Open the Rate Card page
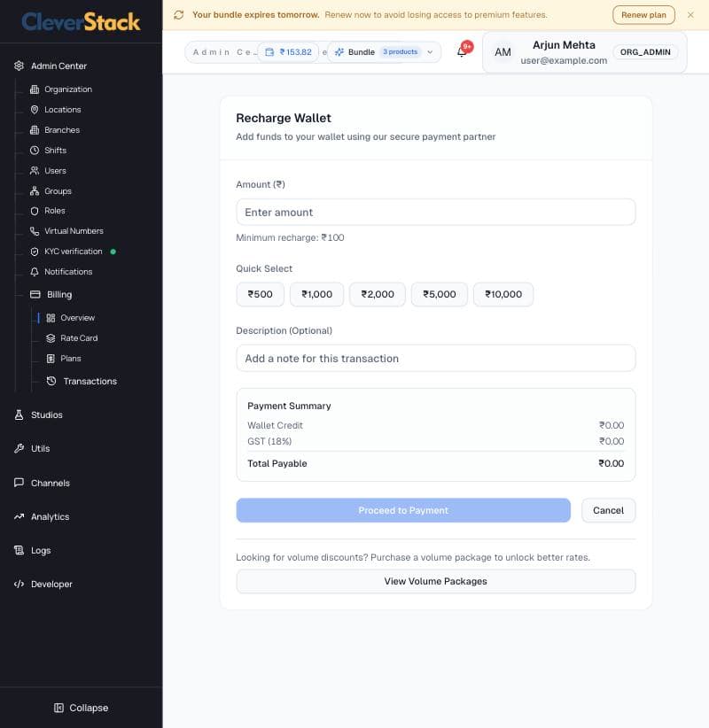Viewport: 709px width, 728px height. tap(79, 338)
